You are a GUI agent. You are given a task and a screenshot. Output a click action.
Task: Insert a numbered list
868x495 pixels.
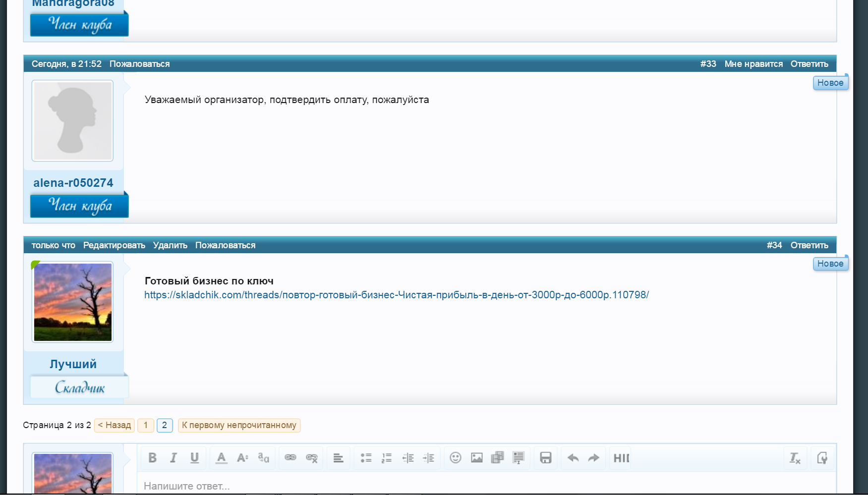tap(387, 458)
